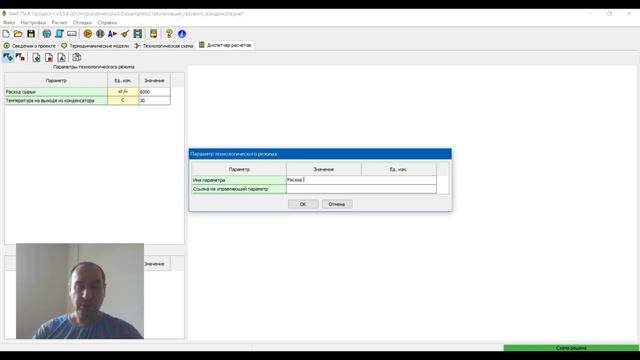This screenshot has height=360, width=640.
Task: Click the document with letter A icon
Action: 62,58
